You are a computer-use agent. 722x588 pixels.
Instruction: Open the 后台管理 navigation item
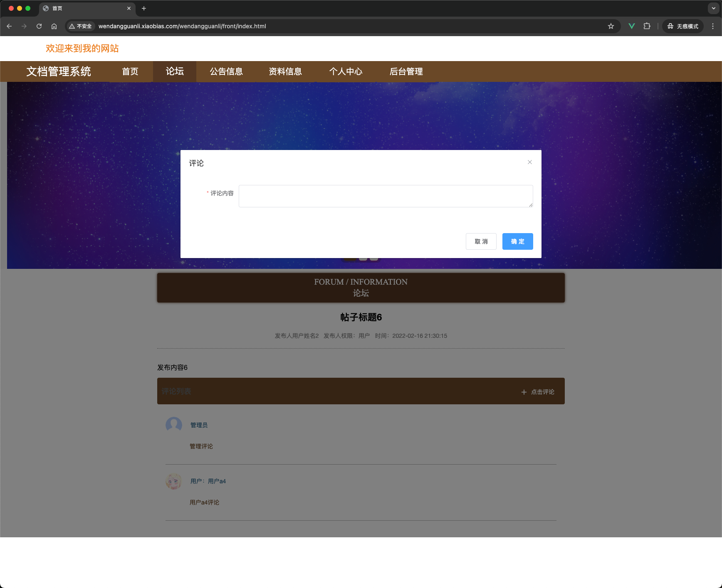coord(406,71)
